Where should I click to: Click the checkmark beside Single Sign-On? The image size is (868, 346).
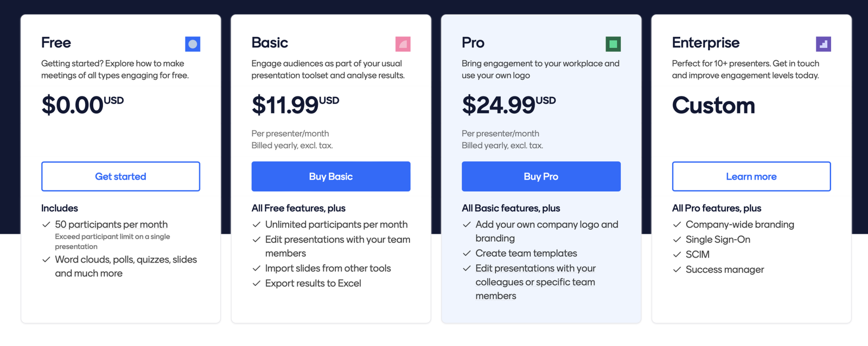point(676,239)
